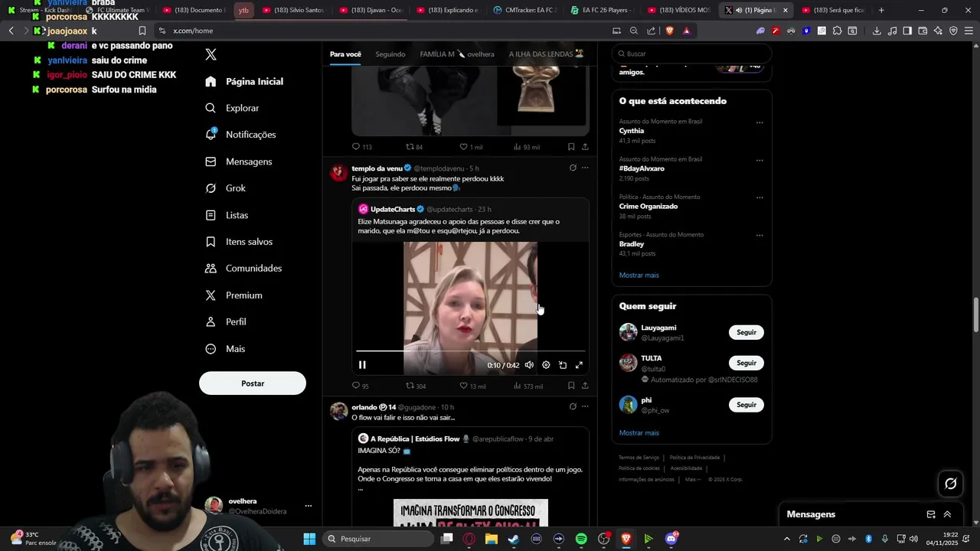Open more options for Crime Organizado trend
The height and width of the screenshot is (551, 980).
coord(759,197)
